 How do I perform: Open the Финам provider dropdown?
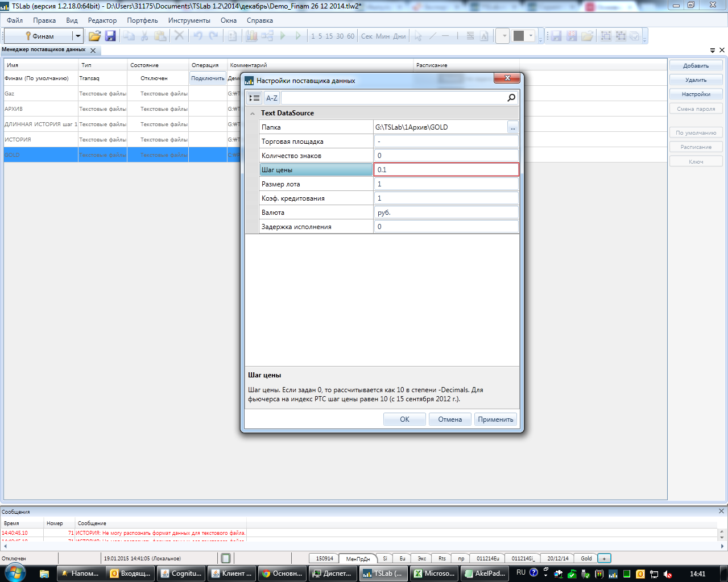coord(78,36)
